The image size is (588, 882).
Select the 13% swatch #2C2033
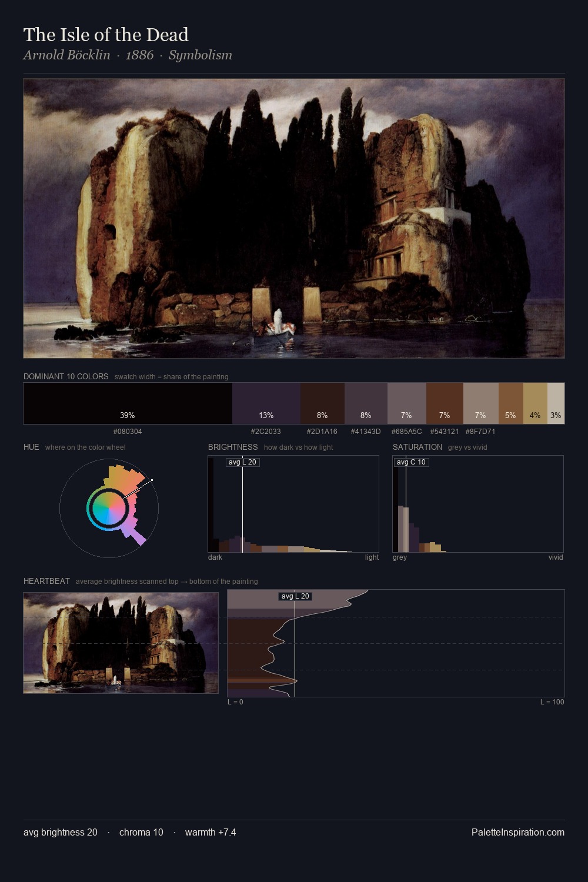tap(266, 403)
